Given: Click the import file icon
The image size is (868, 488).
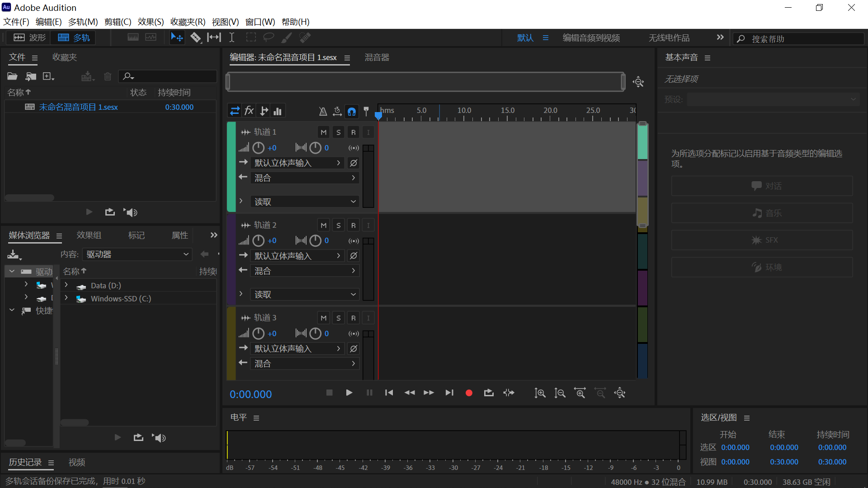Looking at the screenshot, I should pos(31,76).
